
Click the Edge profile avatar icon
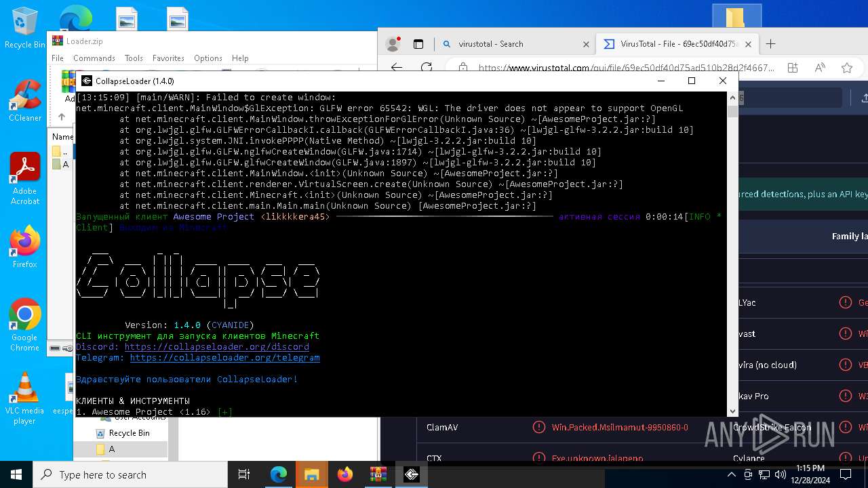click(x=393, y=44)
